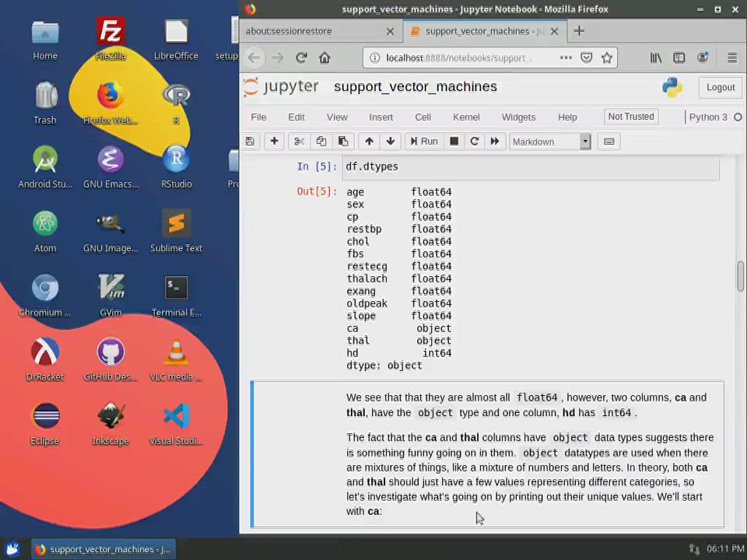Switch to the support_vector_machines browser tab
Screen dimensions: 747x560
point(485,31)
